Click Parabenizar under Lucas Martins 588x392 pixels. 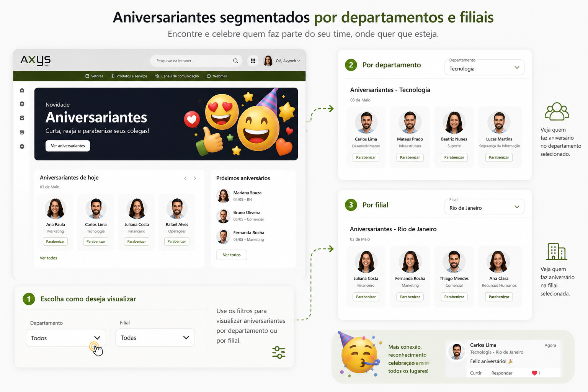coord(499,157)
